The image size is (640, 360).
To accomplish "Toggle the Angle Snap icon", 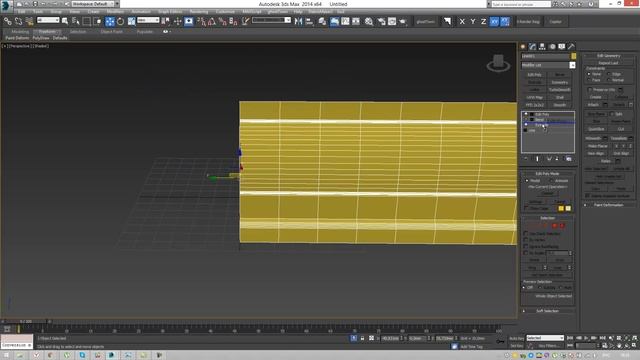I will [x=212, y=21].
